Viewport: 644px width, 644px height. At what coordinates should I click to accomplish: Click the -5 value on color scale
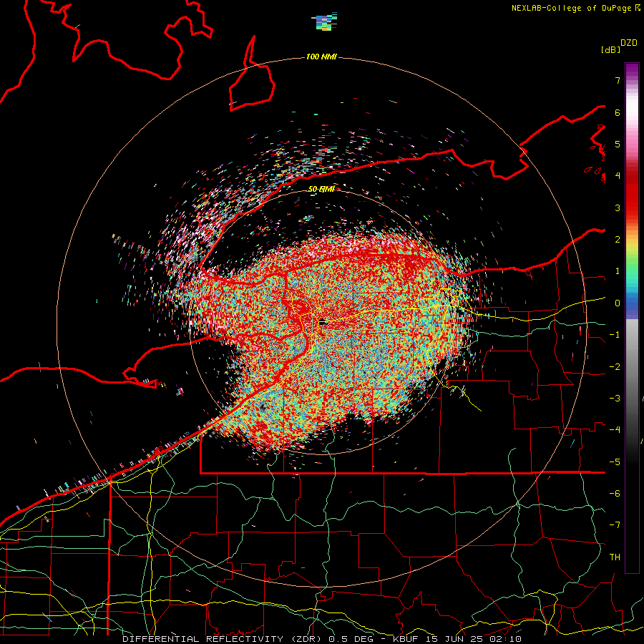point(615,462)
